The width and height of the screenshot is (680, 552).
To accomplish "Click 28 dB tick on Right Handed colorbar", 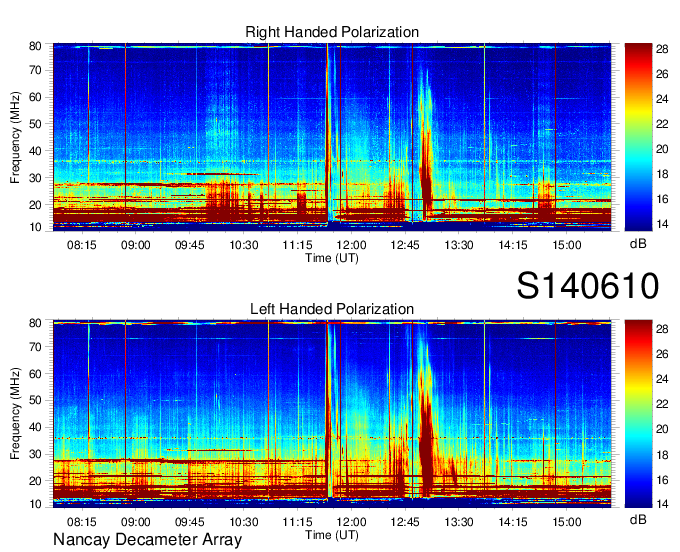I will (x=662, y=49).
